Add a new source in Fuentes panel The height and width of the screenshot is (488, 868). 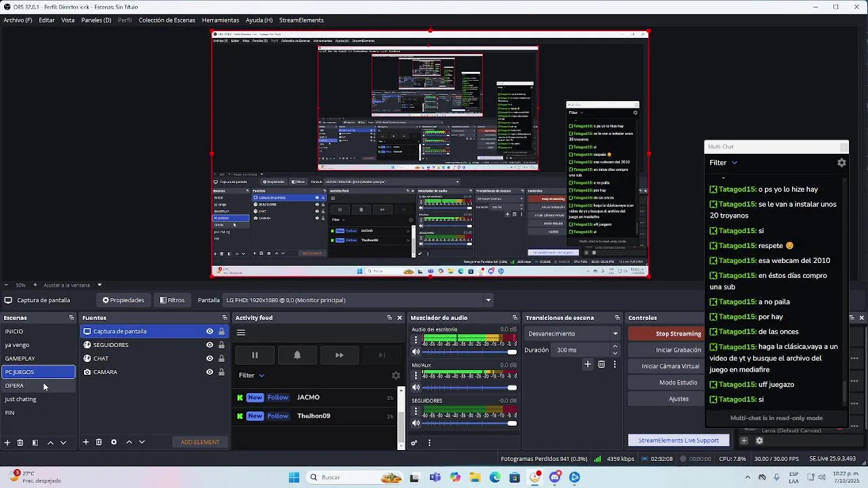tap(85, 442)
